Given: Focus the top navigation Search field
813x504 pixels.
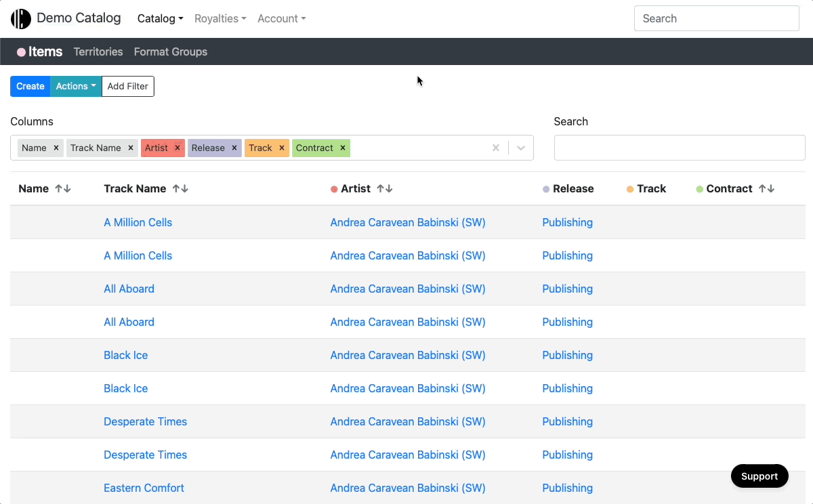Looking at the screenshot, I should coord(717,18).
